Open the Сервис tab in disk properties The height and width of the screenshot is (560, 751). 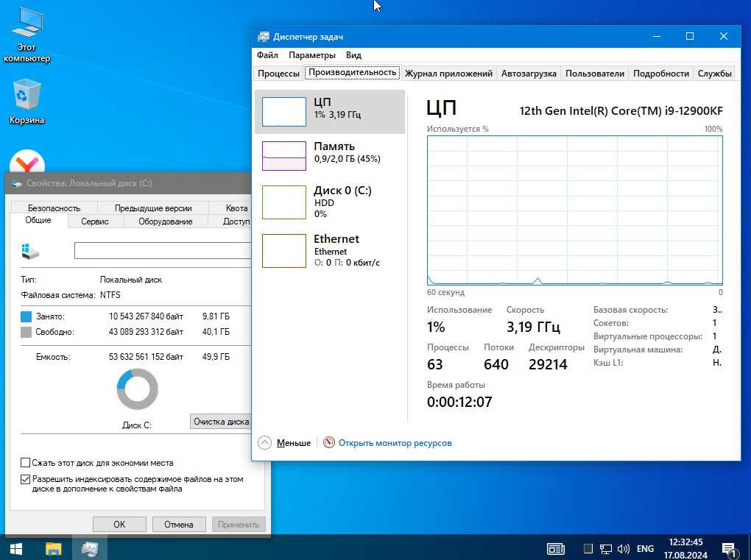click(95, 221)
